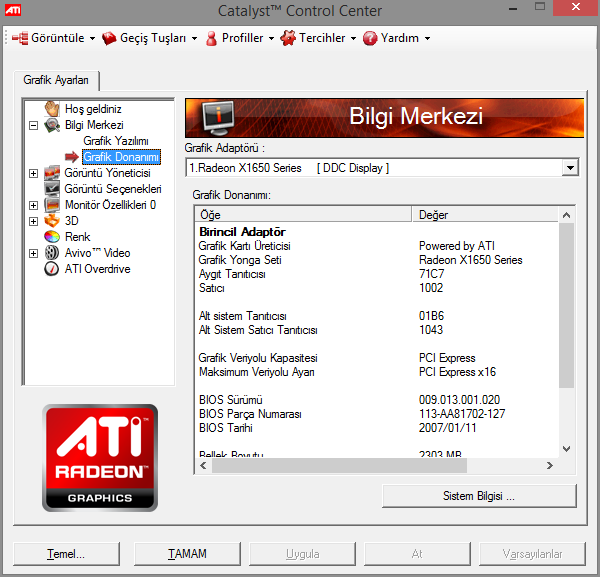Click the Monitör Özellikleri 0 icon
The image size is (600, 577).
point(52,205)
